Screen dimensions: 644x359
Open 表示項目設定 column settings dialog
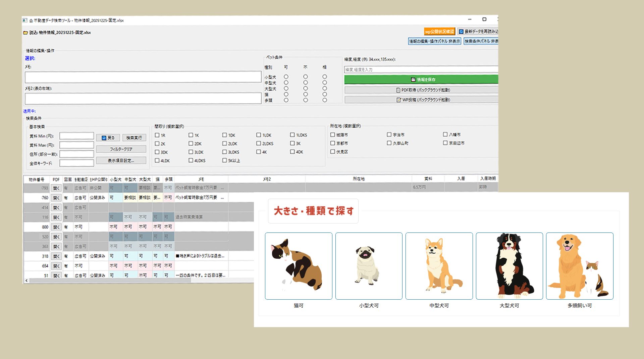[x=121, y=161]
